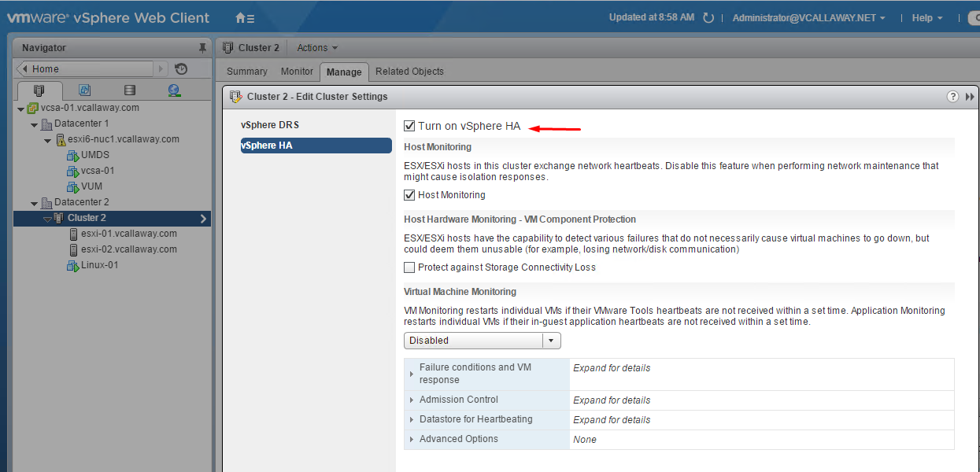
Task: Click the Cluster 2 row arrow in tree
Action: click(x=203, y=219)
